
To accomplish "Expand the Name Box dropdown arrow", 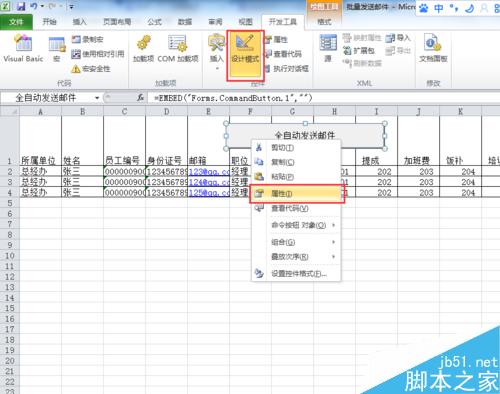I will (97, 98).
